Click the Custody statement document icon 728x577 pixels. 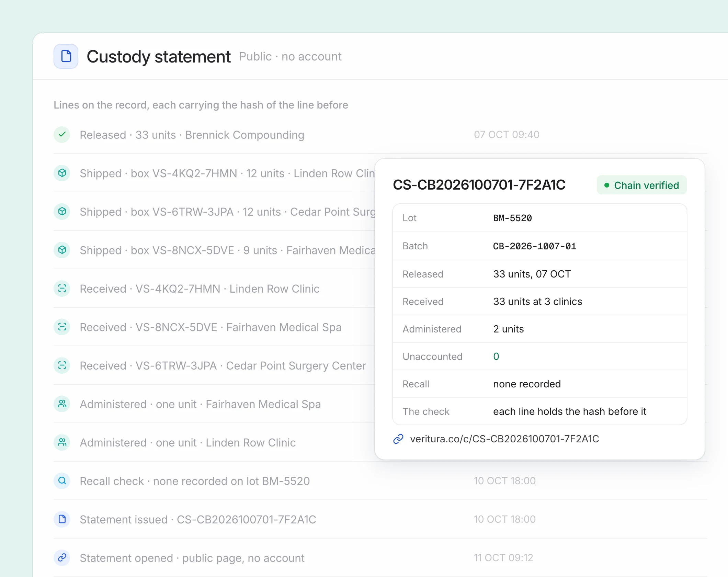pos(66,56)
